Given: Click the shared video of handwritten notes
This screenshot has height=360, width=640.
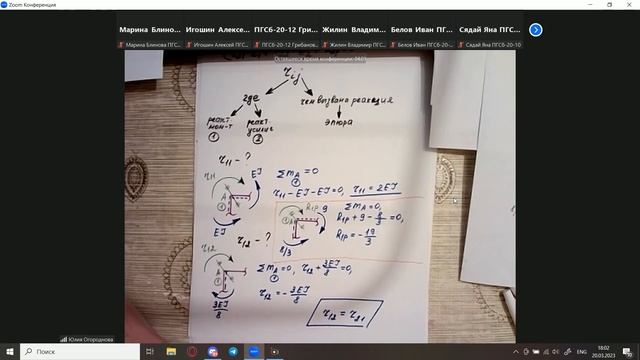Looking at the screenshot, I should (x=320, y=196).
